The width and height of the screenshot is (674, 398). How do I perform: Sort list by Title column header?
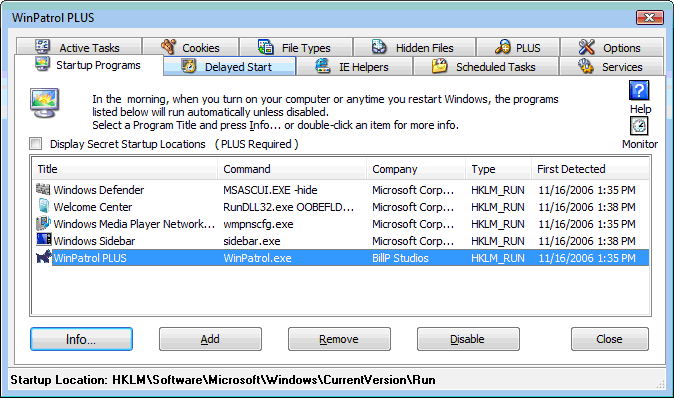tap(125, 169)
